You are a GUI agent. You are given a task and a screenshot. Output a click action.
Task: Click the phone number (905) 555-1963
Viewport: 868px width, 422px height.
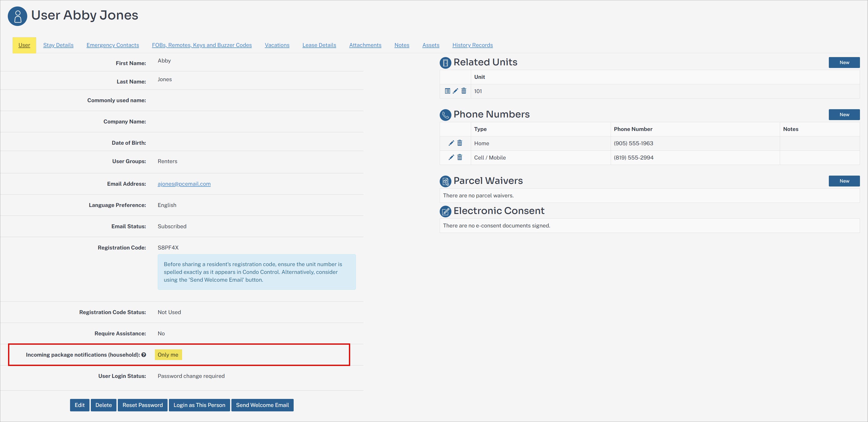pos(633,143)
